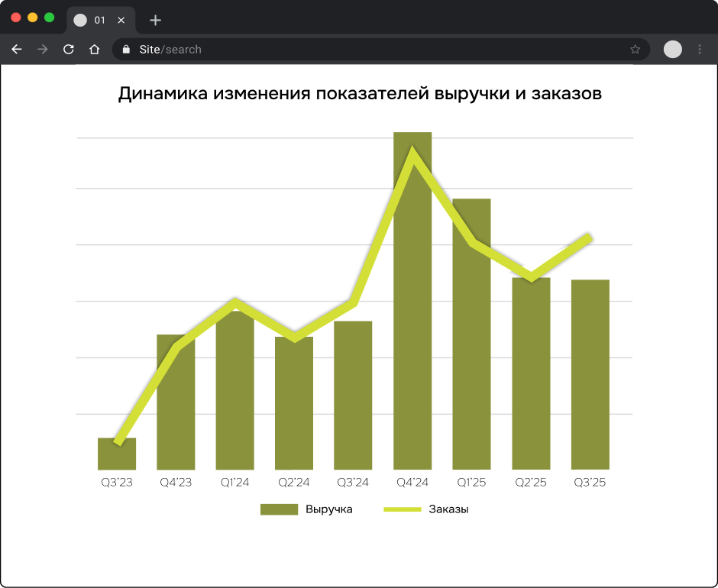Viewport: 718px width, 588px height.
Task: Bookmark page with the star icon
Action: point(635,50)
